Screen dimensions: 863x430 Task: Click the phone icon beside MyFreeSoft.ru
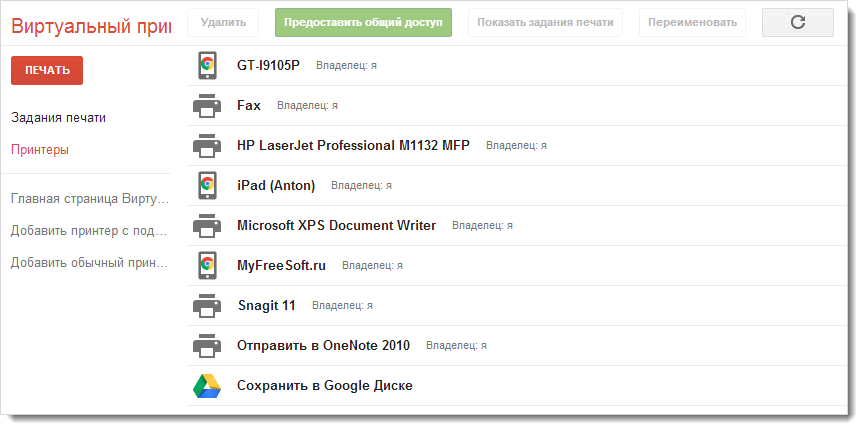207,265
